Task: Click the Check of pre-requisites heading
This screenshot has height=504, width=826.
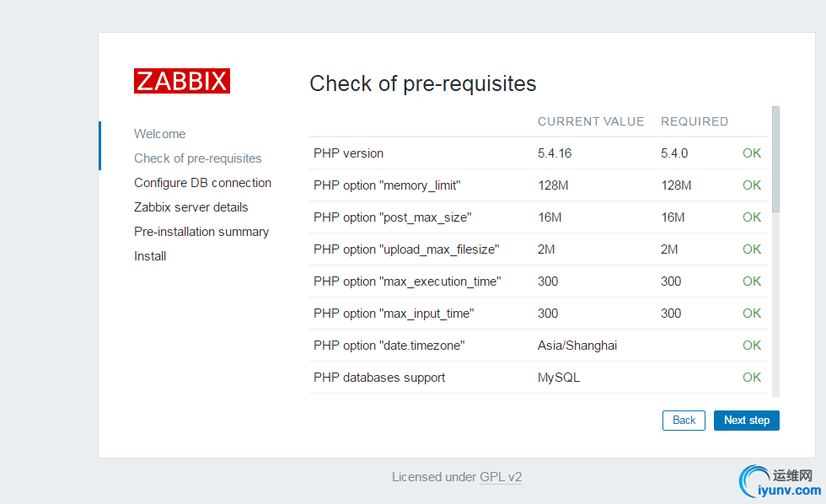Action: point(423,83)
